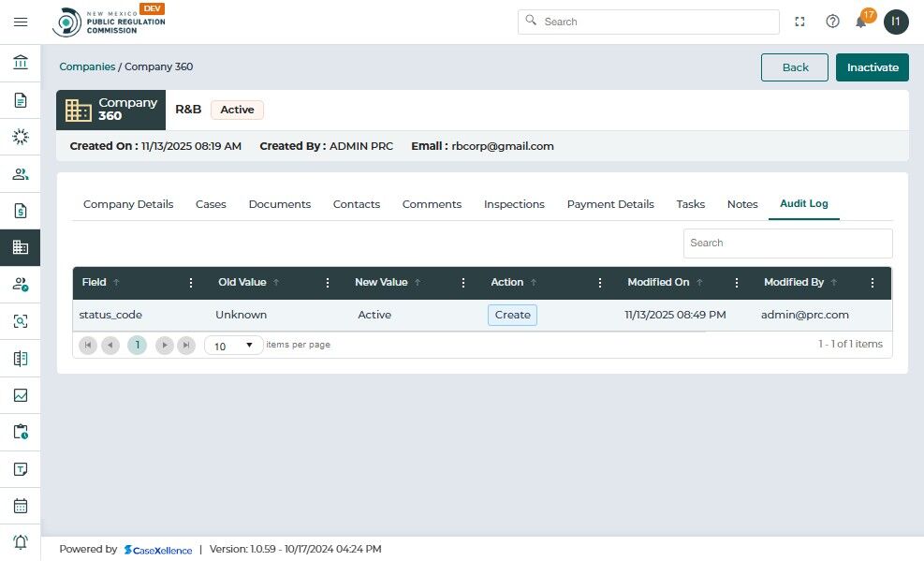924x561 pixels.
Task: Click the text template sidebar icon
Action: [21, 469]
